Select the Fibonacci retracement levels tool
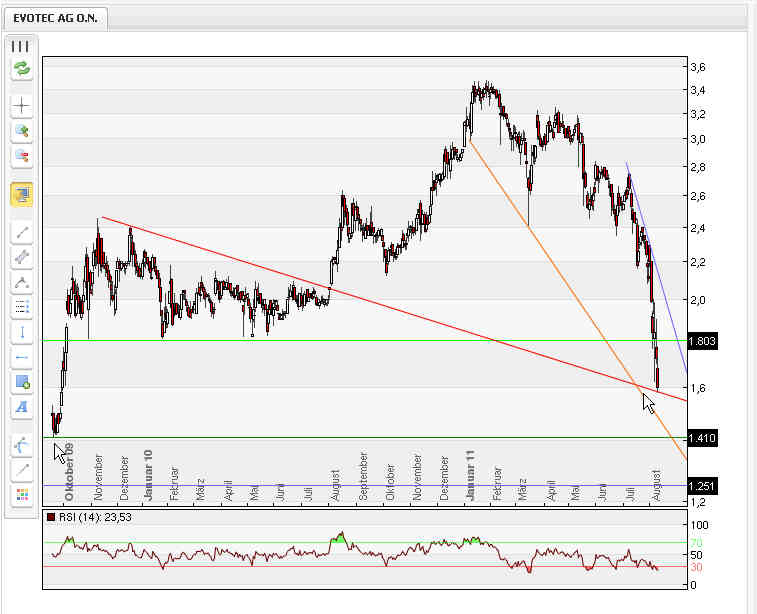Viewport: 757px width, 614px height. (x=21, y=307)
